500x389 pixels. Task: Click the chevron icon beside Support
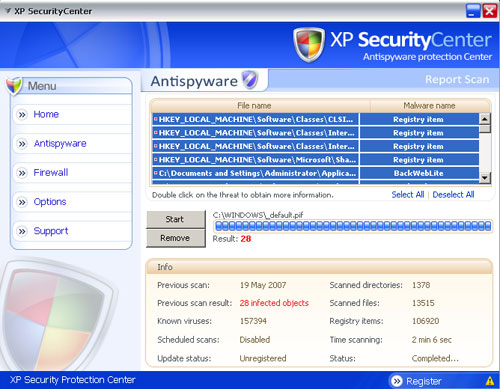pos(22,231)
